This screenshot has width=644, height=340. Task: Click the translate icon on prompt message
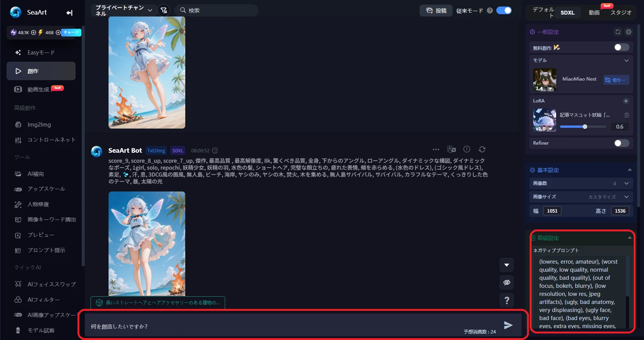[x=451, y=149]
